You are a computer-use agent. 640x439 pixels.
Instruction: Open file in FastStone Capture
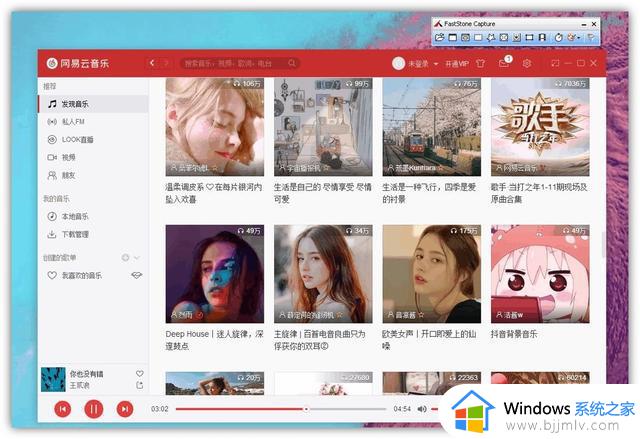[x=440, y=38]
